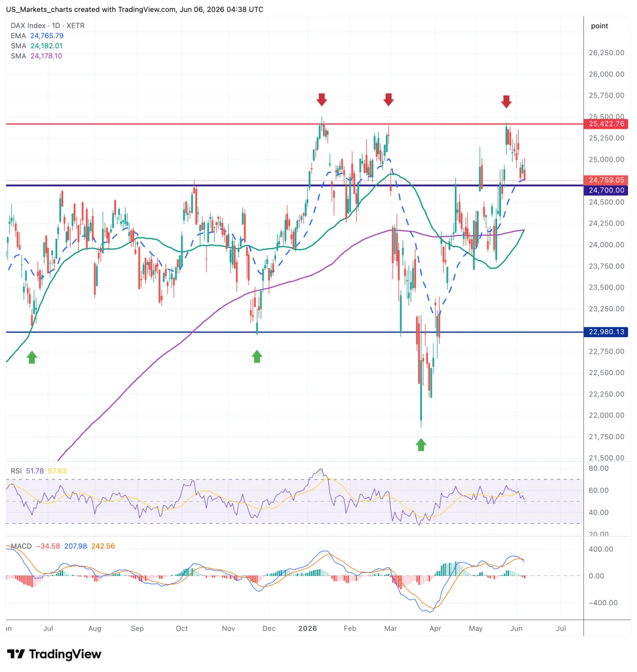Screen dimensions: 637x672
Task: Click the purple SMA 24,178.10 legend entry
Action: tap(36, 56)
